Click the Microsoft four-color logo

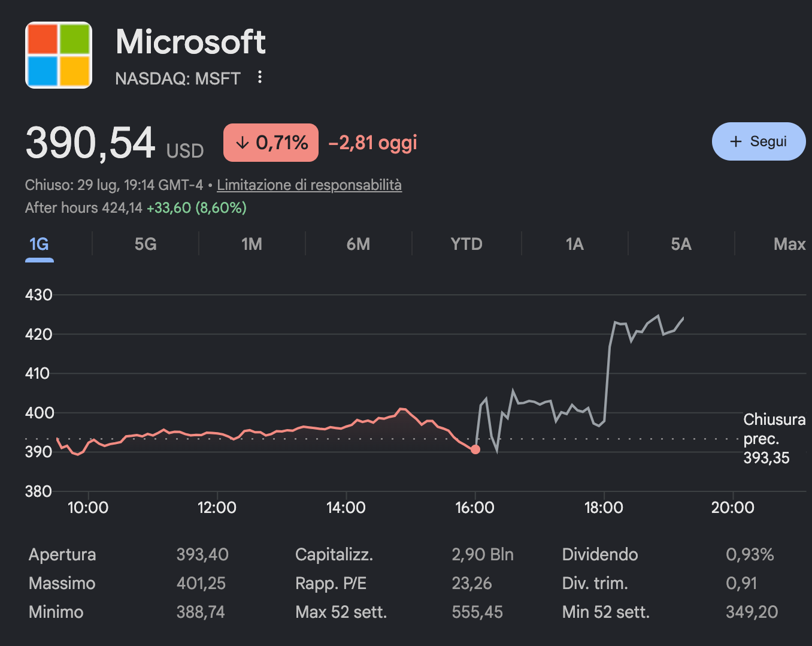point(59,55)
